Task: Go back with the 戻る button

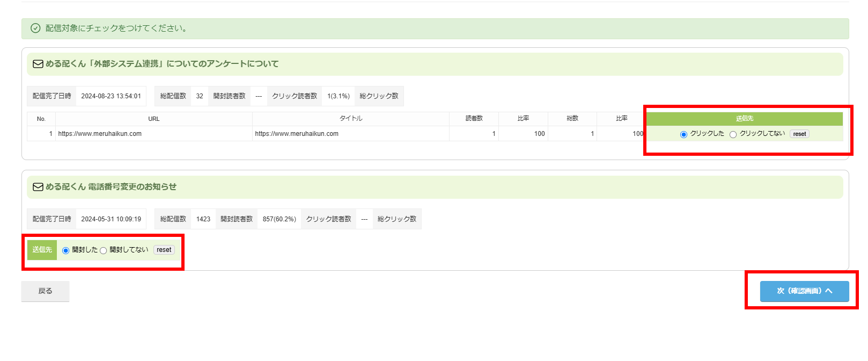Action: (45, 291)
